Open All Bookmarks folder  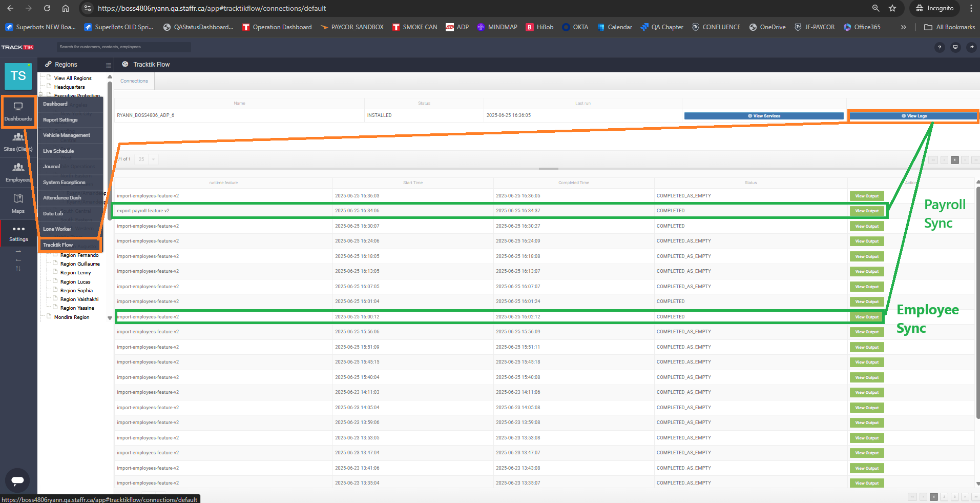pyautogui.click(x=949, y=27)
